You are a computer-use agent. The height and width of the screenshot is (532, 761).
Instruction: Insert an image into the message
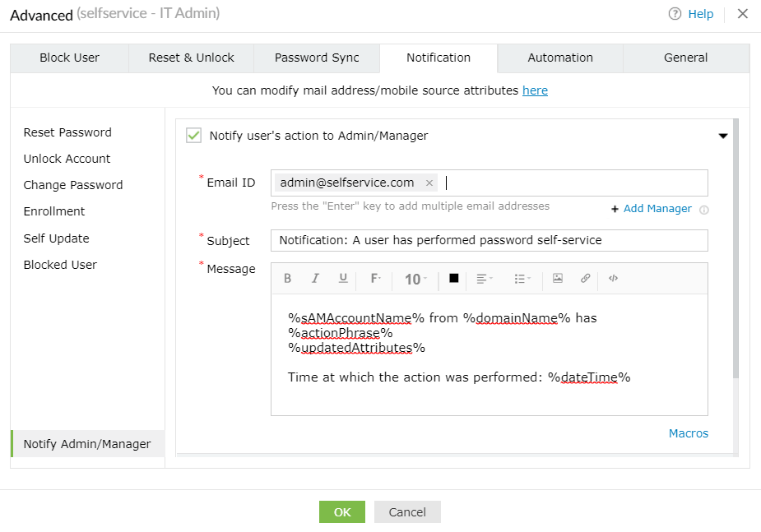point(558,279)
